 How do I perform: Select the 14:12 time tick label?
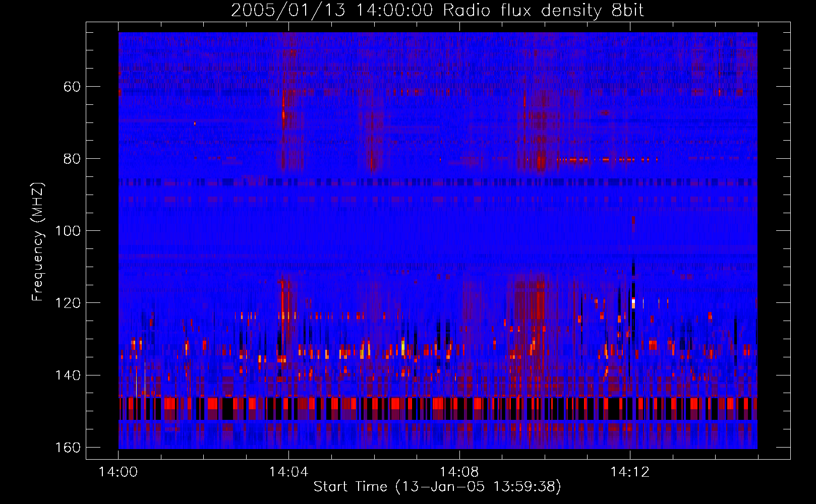point(629,472)
